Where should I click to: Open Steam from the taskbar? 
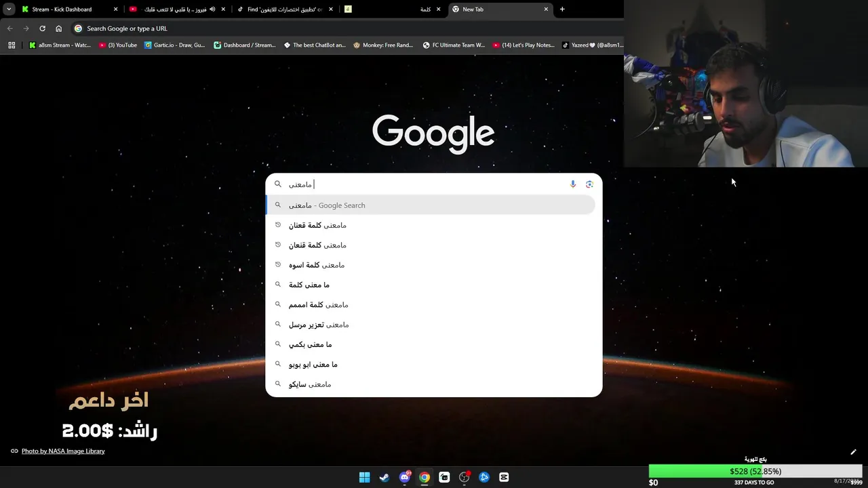tap(384, 477)
